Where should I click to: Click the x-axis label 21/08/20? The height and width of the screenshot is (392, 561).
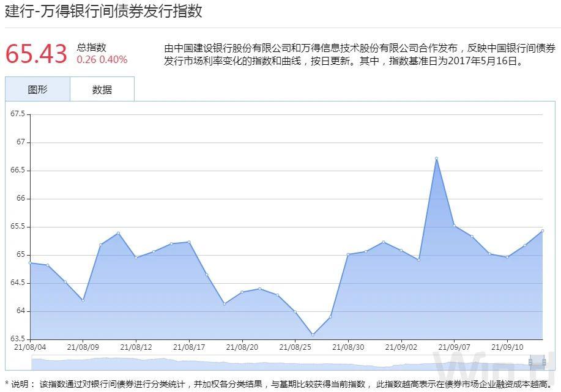242,347
